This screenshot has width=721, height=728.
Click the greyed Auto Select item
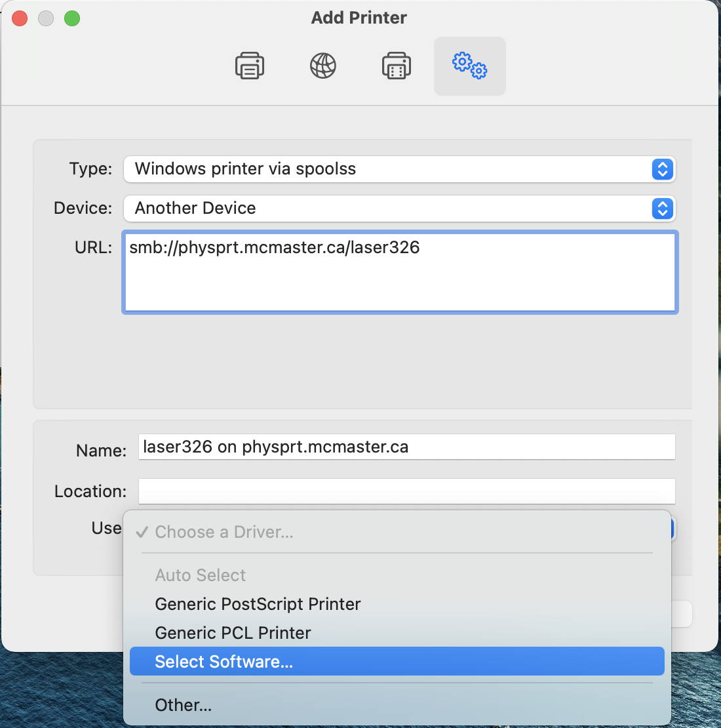(x=201, y=575)
